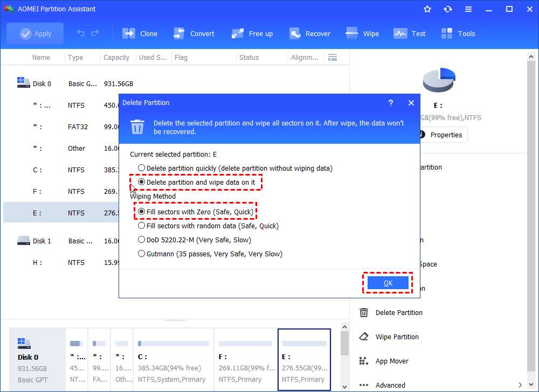Close the Delete Partition dialog
This screenshot has width=539, height=392.
point(411,103)
